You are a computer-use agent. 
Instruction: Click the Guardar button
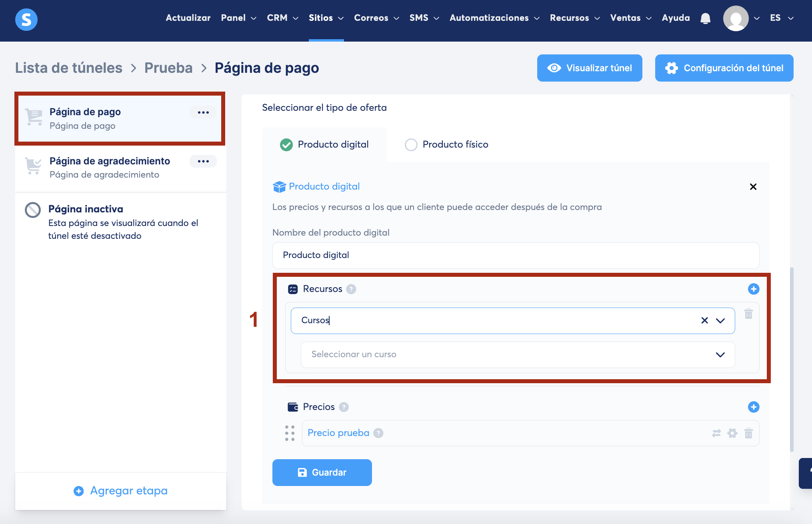[x=322, y=472]
